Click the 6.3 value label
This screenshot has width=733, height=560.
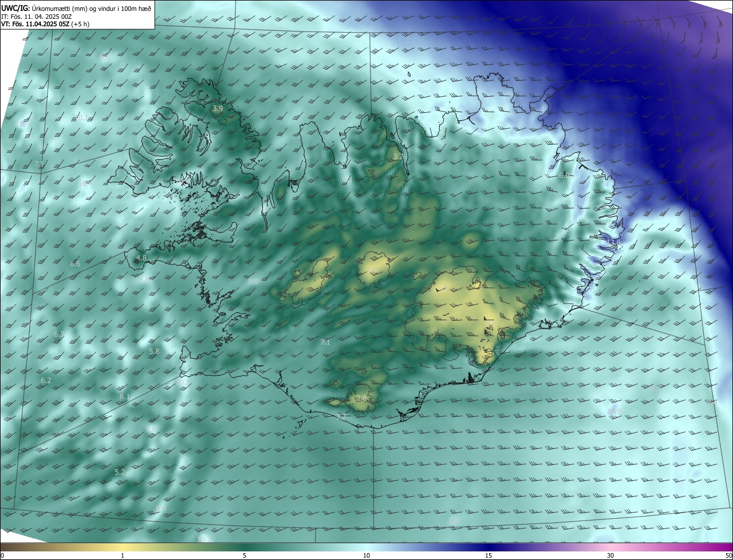[59, 334]
